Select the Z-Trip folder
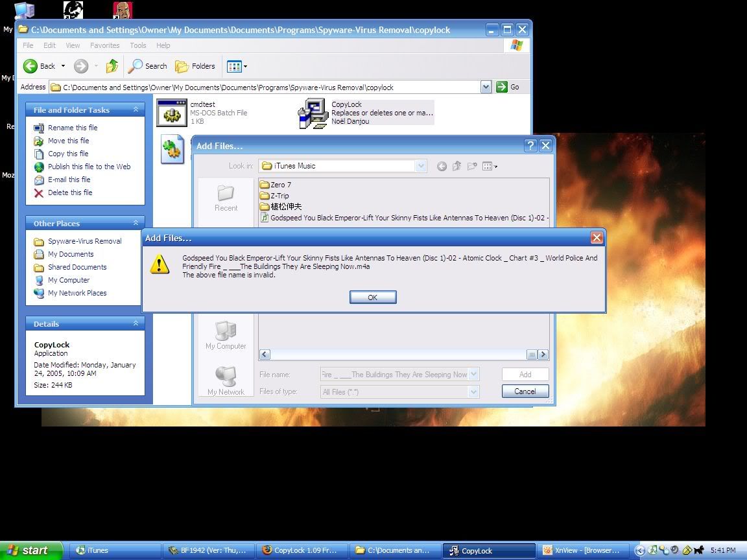This screenshot has width=747, height=560. click(x=274, y=196)
